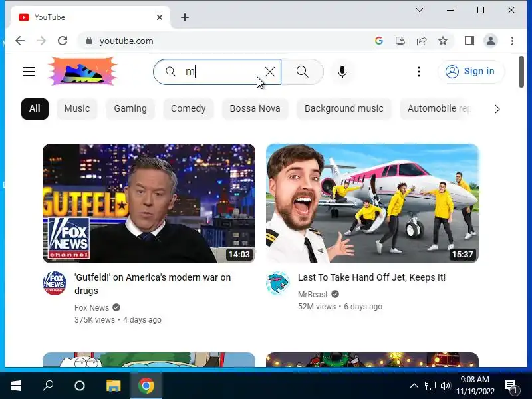Screen dimensions: 532x399
Task: Open the MrBeast jet video thumbnail
Action: pos(372,203)
